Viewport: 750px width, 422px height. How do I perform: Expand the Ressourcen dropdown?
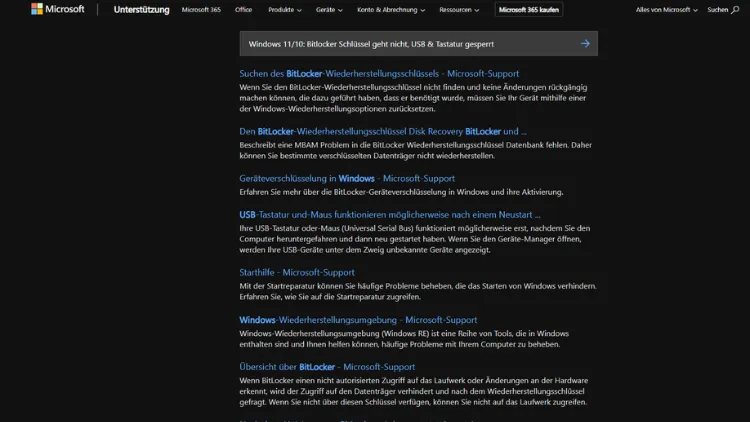pos(459,10)
